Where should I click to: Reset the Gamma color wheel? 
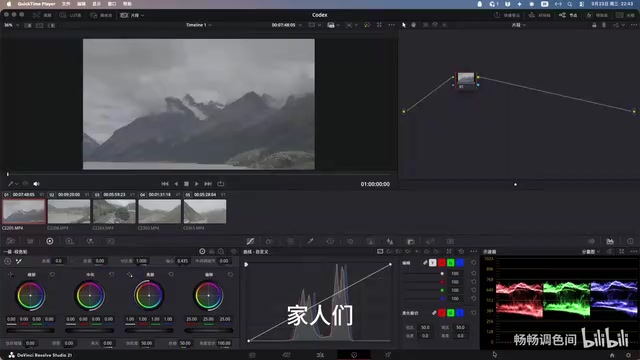click(x=111, y=275)
